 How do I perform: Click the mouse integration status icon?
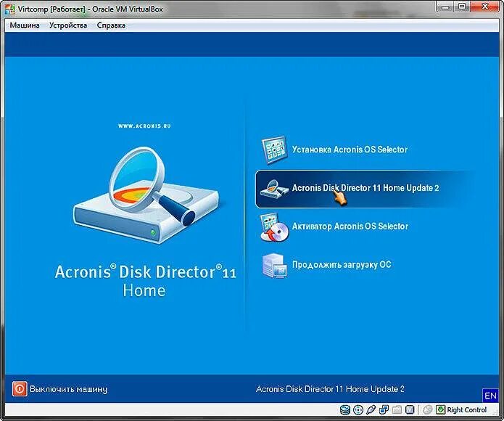(428, 409)
